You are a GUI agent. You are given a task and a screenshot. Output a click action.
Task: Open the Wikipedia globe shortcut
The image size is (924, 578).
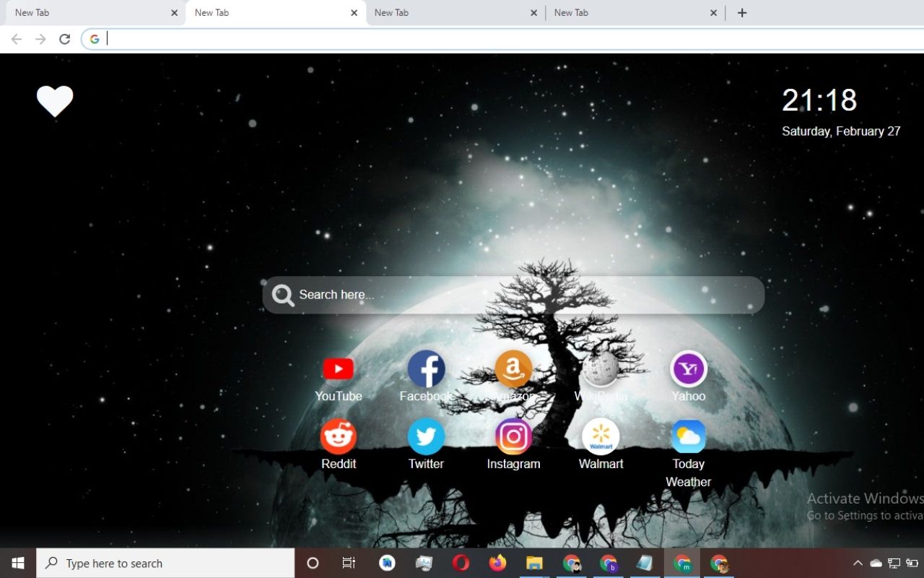[x=601, y=368]
